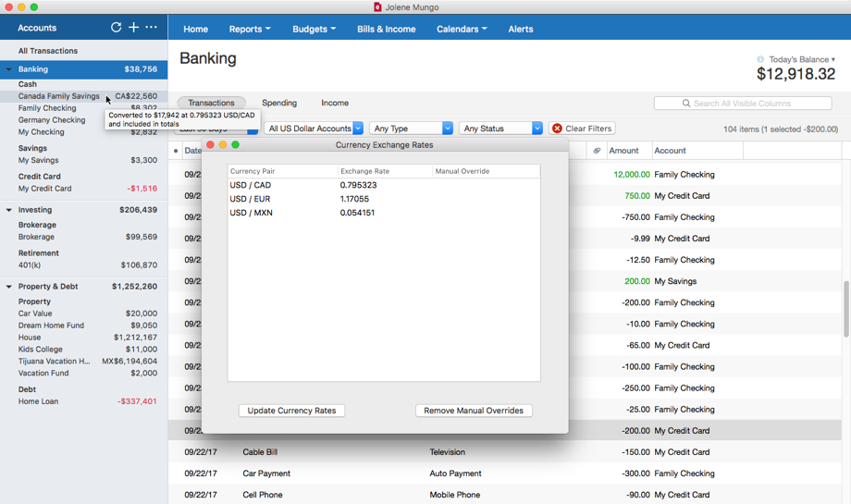Screen dimensions: 851x504
Task: Click the attachment paperclip column header
Action: click(597, 151)
